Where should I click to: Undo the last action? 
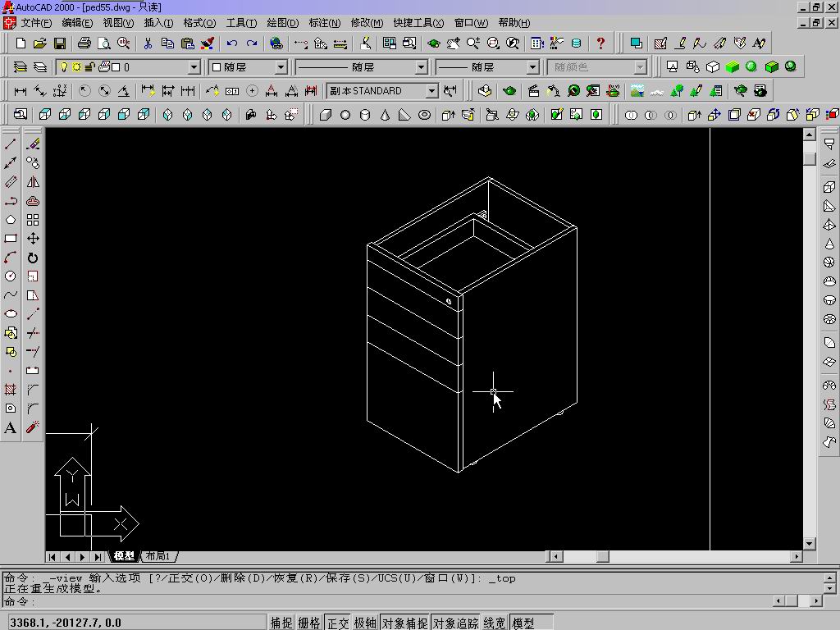[x=231, y=43]
